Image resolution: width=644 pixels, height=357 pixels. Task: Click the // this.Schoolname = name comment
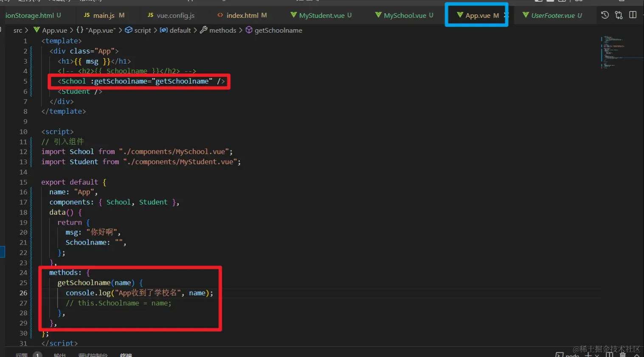[x=118, y=303]
